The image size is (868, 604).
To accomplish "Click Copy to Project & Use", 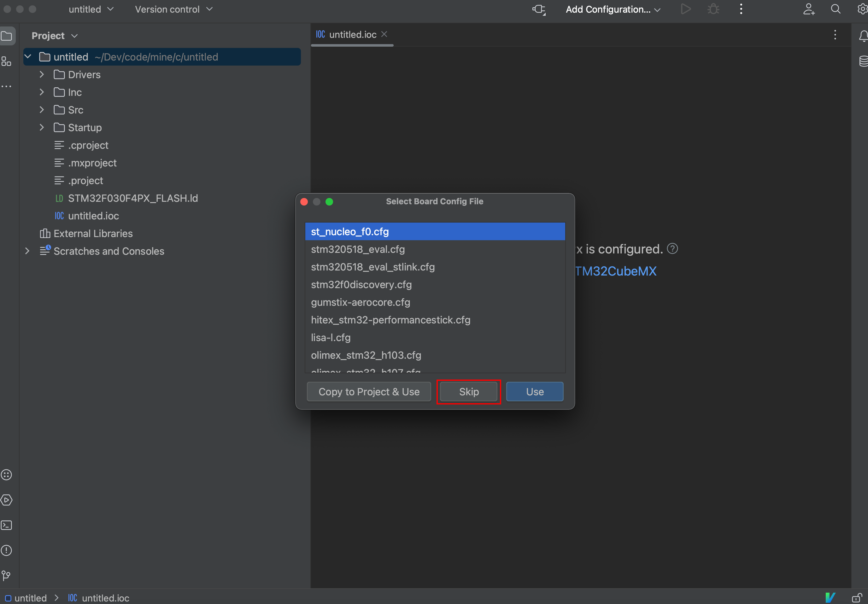I will (369, 392).
